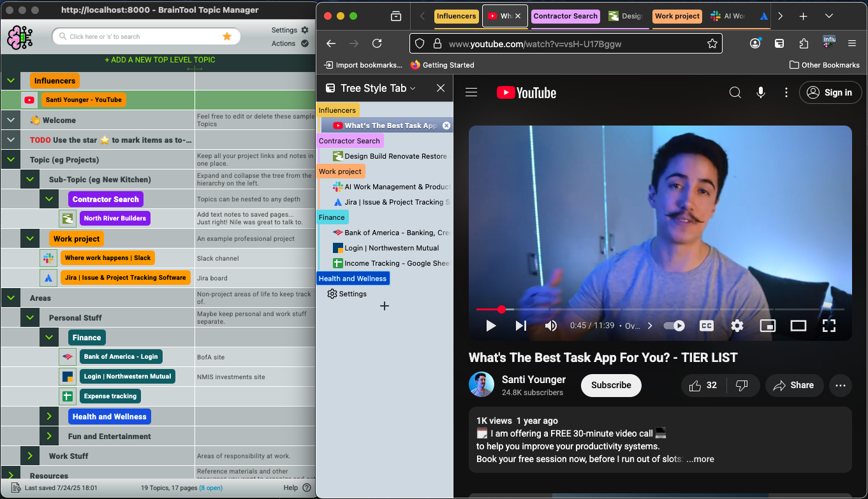Image resolution: width=868 pixels, height=499 pixels.
Task: Click the YouTube icon beside Santi Younger row
Action: [29, 100]
